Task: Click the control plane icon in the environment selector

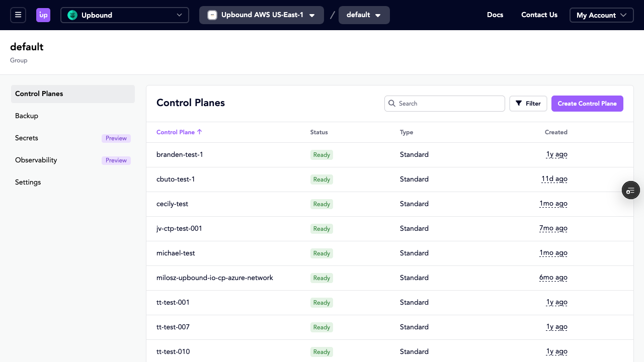Action: coord(212,15)
